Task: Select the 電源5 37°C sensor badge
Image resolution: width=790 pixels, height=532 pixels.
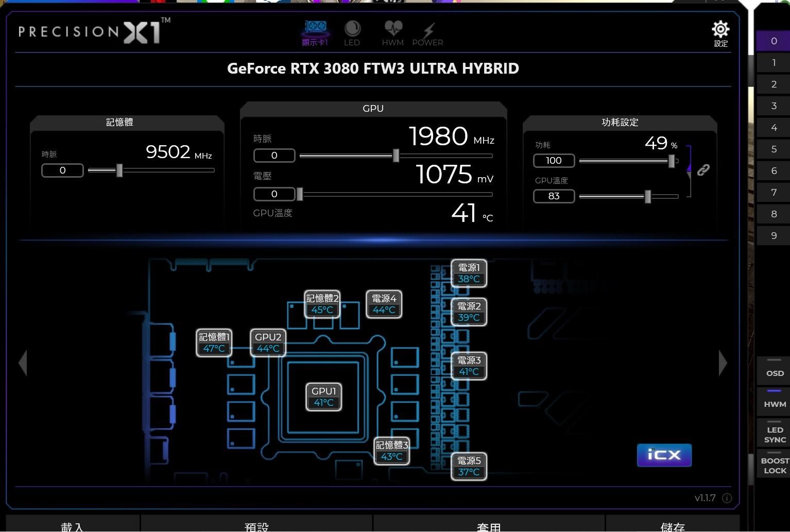Action: tap(469, 466)
